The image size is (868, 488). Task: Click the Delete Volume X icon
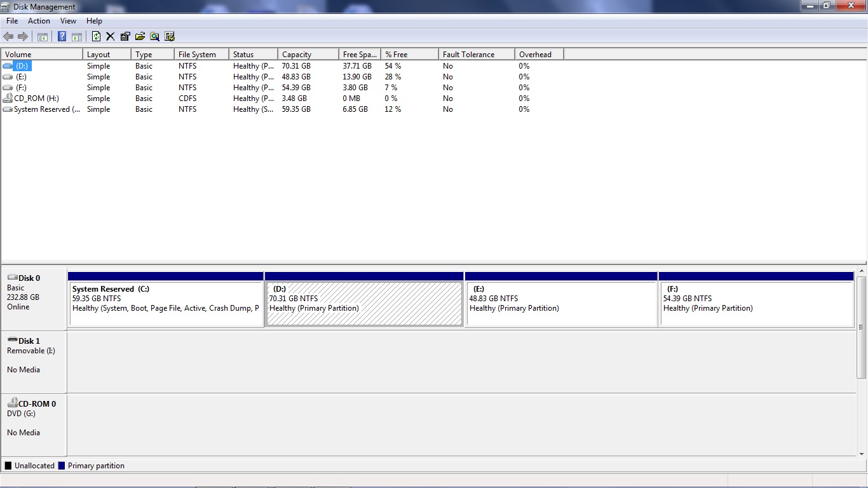[110, 36]
